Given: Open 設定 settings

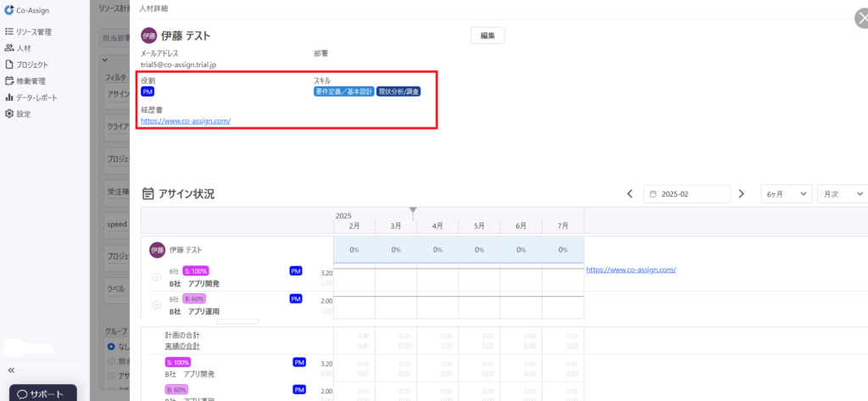Looking at the screenshot, I should tap(18, 114).
